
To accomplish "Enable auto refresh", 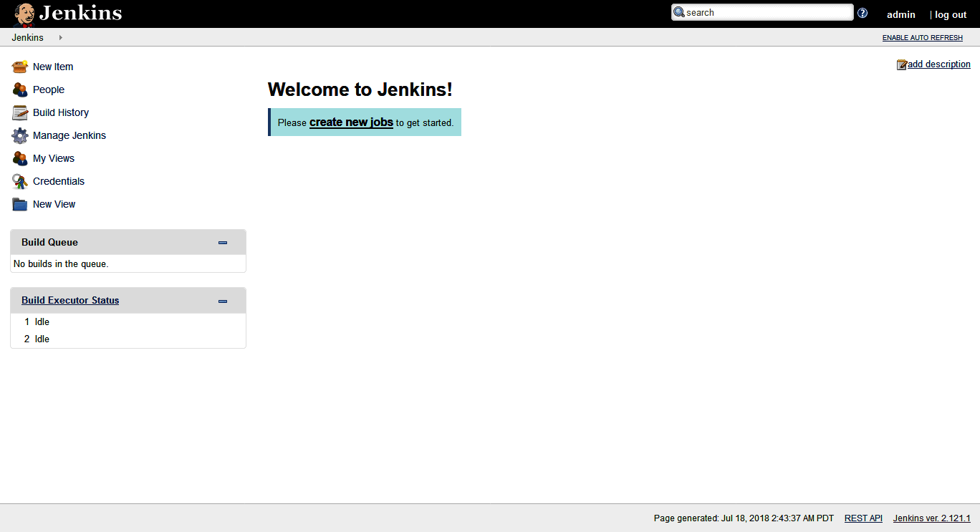I will (x=922, y=37).
